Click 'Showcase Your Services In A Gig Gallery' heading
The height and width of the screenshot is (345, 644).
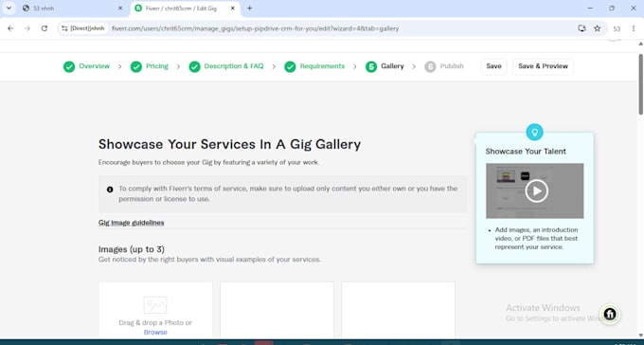point(229,144)
